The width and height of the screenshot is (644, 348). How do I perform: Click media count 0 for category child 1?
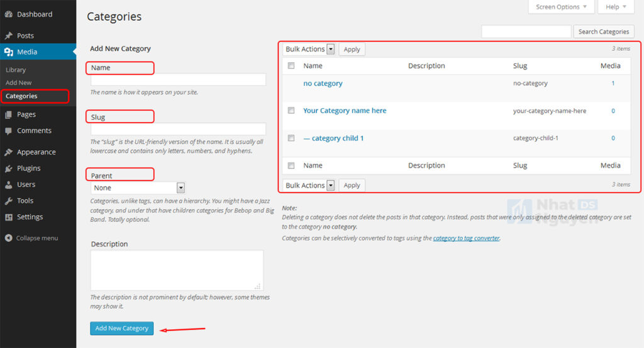[613, 138]
